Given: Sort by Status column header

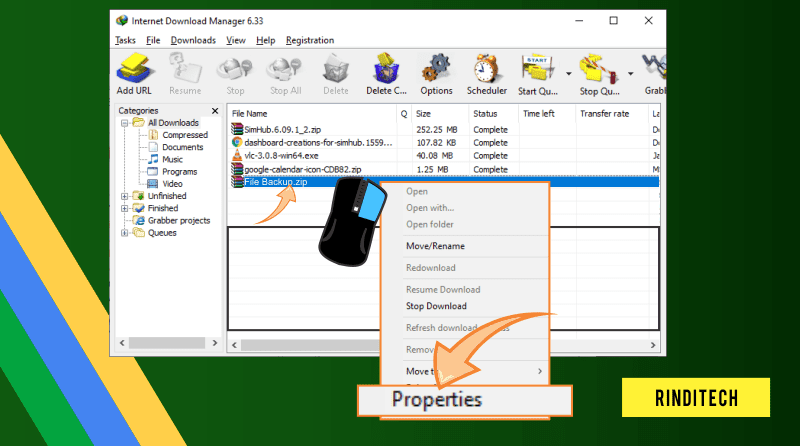Looking at the screenshot, I should coord(493,114).
